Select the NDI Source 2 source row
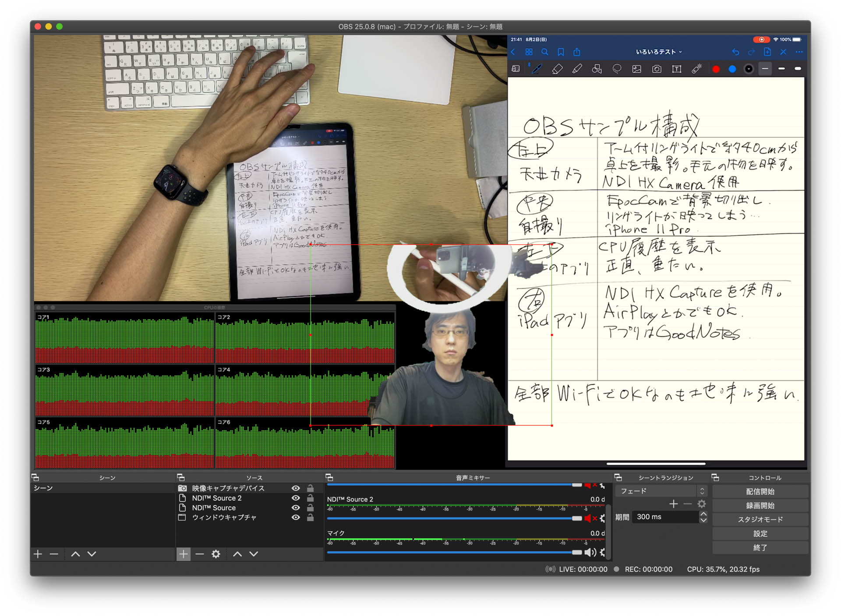Image resolution: width=841 pixels, height=616 pixels. coord(249,498)
